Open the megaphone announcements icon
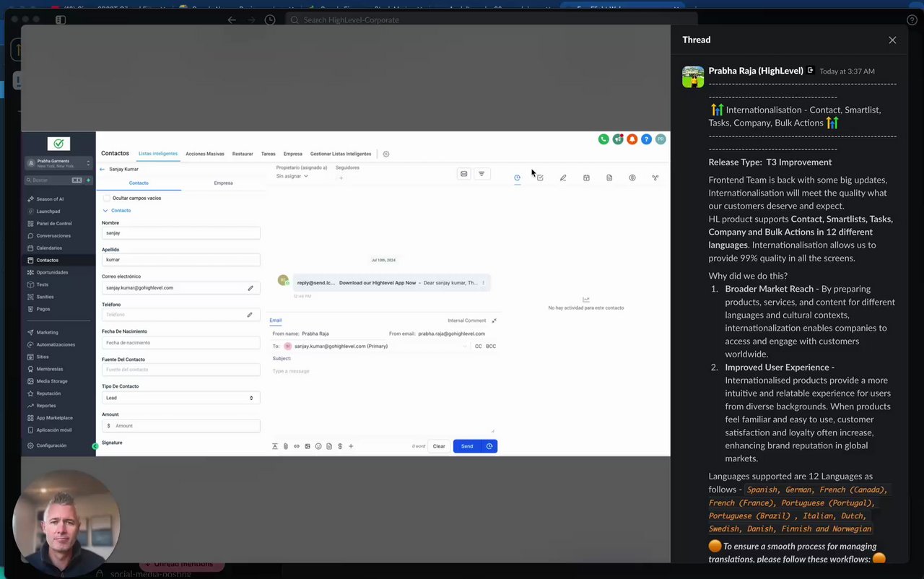Image resolution: width=924 pixels, height=579 pixels. [x=618, y=139]
